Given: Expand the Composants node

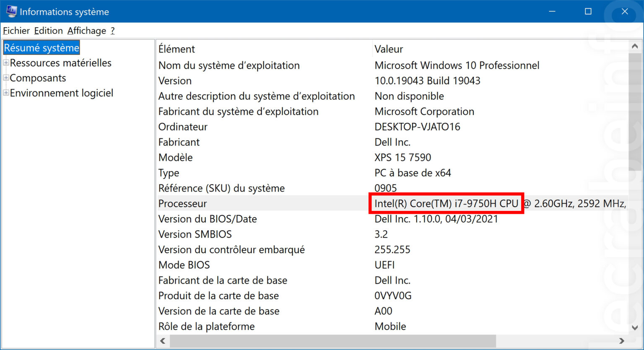Looking at the screenshot, I should (x=6, y=78).
